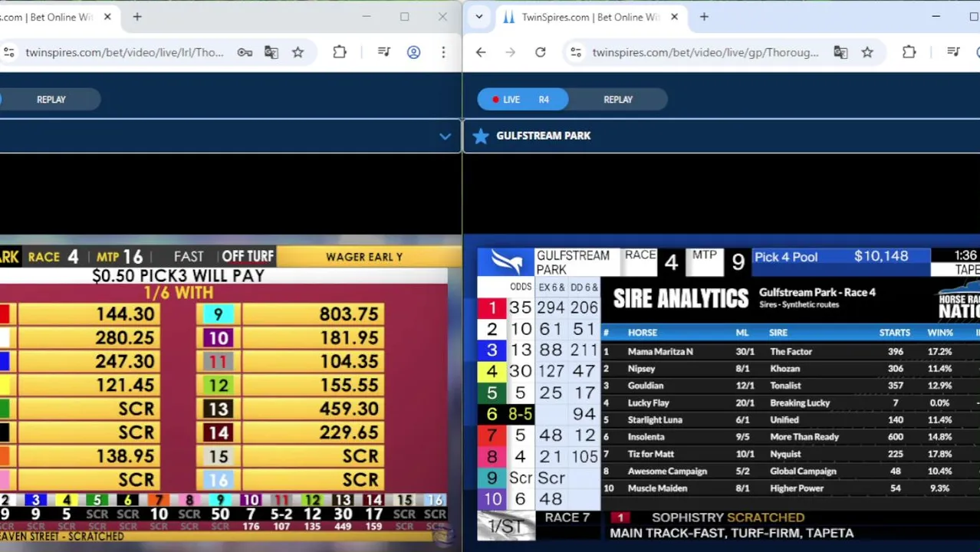Screen dimensions: 980x552
Task: Open media controls icon in right window
Action: (x=953, y=52)
